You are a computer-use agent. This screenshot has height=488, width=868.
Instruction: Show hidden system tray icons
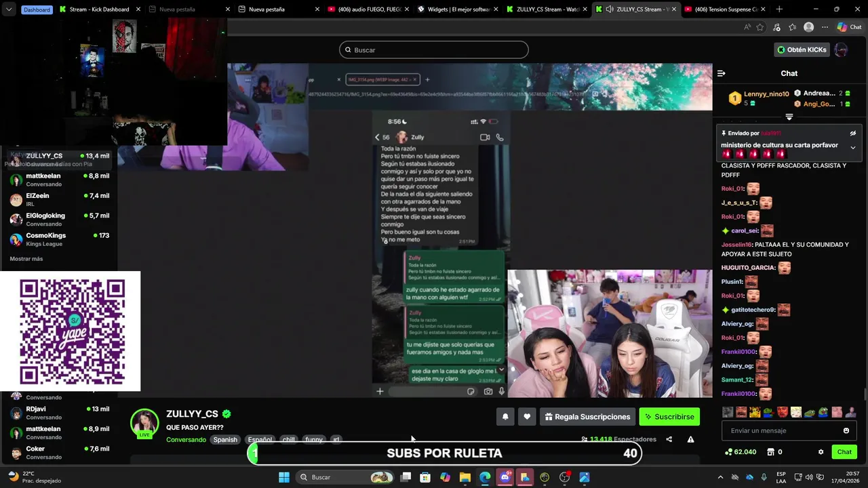(x=720, y=477)
